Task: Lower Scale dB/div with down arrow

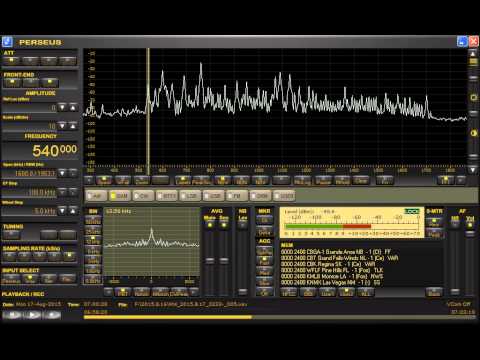Action: [62, 126]
